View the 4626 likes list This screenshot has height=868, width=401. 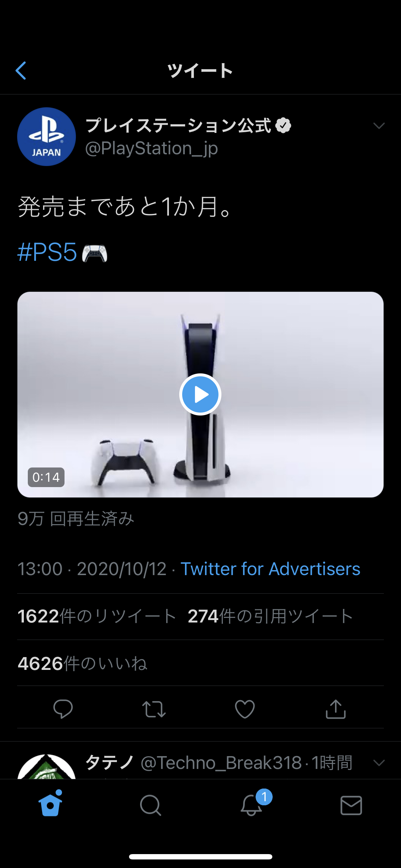83,663
